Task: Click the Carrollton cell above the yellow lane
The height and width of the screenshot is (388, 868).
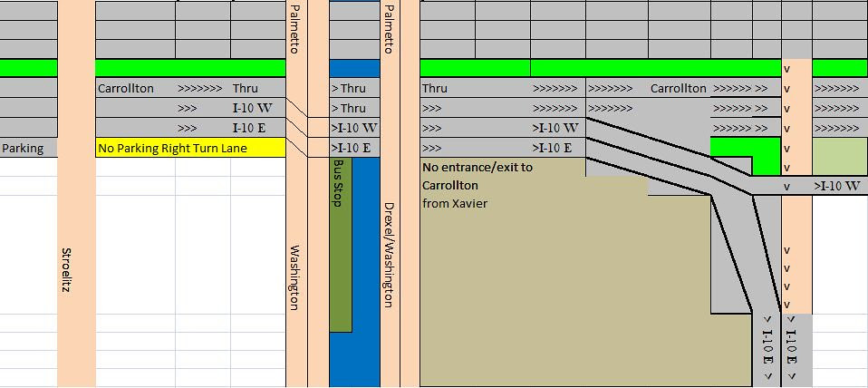Action: [x=136, y=88]
